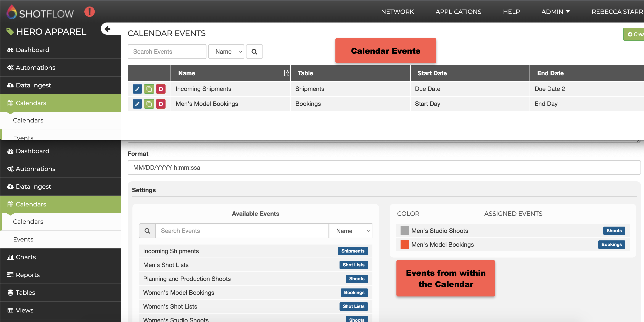Click the magnifier search button beside Name

click(x=254, y=52)
